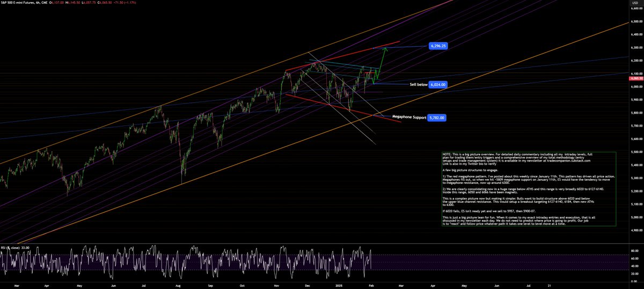This screenshot has width=644, height=289.
Task: Click the green projection arrow toward 6,296.25
Action: tap(381, 64)
